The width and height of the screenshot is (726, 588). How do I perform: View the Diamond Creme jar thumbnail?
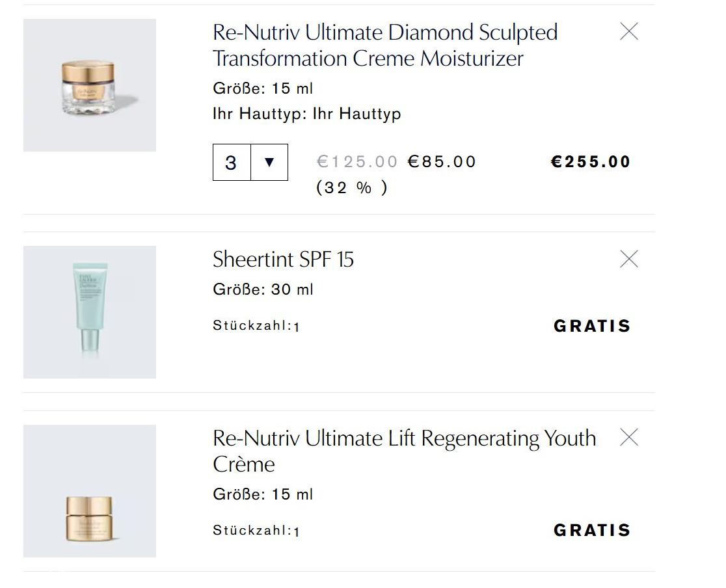click(x=90, y=85)
